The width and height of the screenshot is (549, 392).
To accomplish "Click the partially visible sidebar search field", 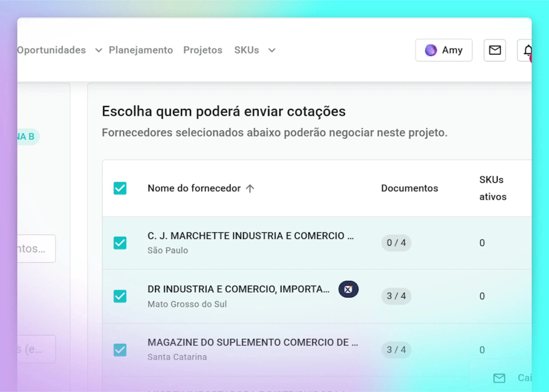I will pos(36,249).
